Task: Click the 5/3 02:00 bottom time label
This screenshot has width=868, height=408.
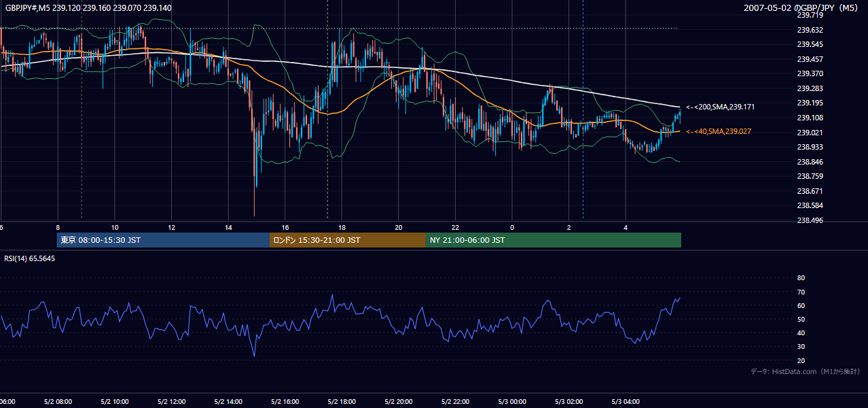Action: [569, 402]
